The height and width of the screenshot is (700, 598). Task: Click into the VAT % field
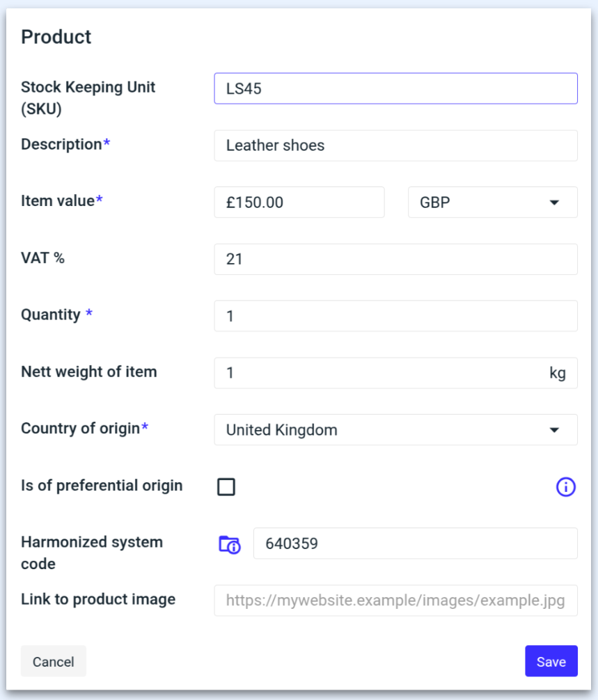click(x=395, y=260)
